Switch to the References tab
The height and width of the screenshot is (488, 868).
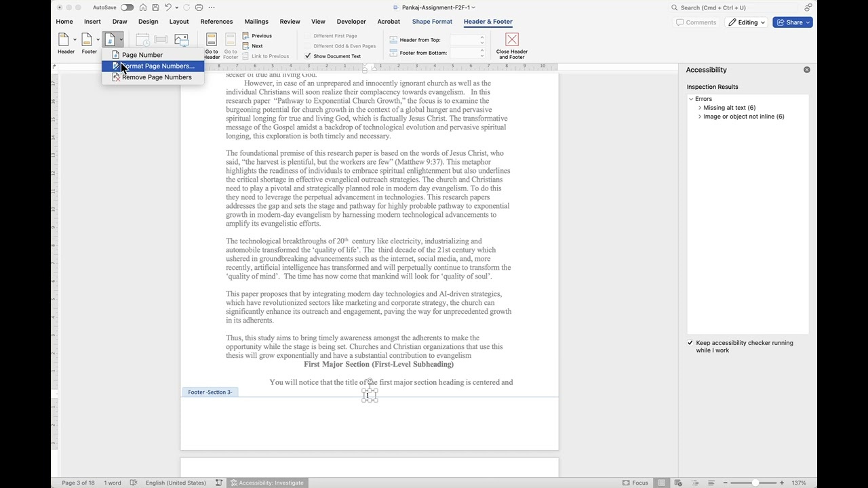click(x=216, y=22)
